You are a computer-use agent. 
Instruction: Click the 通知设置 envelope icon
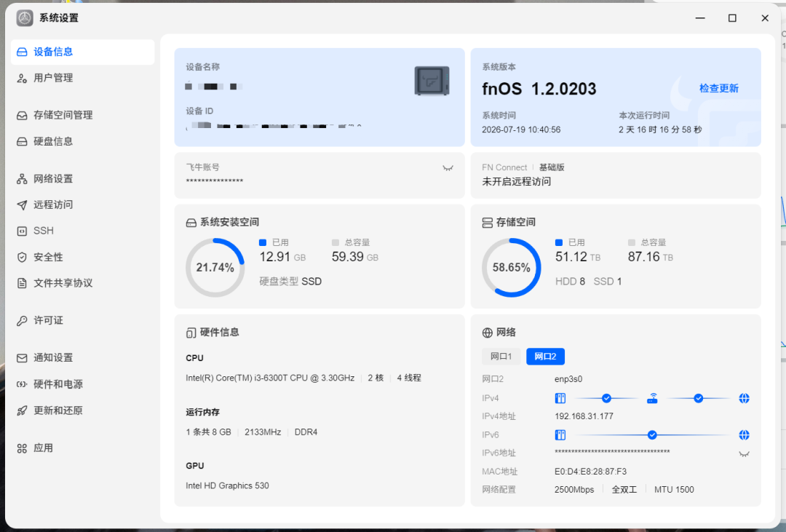(x=22, y=358)
